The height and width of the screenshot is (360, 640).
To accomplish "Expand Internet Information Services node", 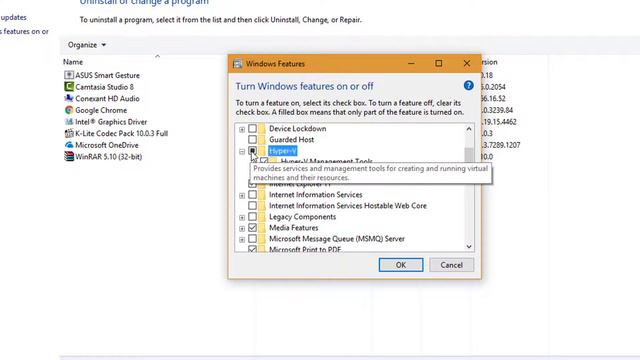I will pyautogui.click(x=242, y=196).
